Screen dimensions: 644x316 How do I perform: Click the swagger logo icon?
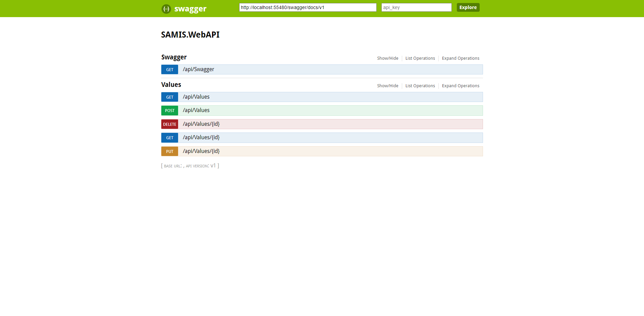166,9
